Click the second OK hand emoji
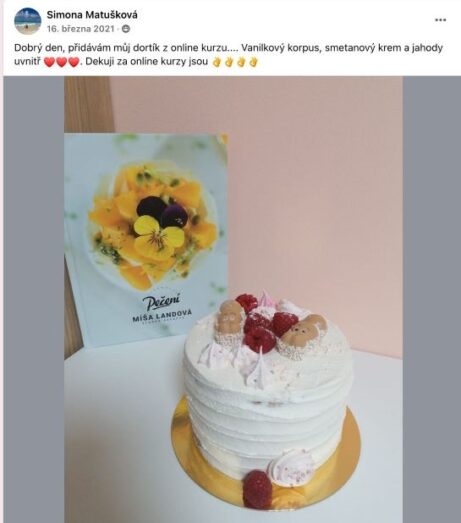 click(x=229, y=62)
